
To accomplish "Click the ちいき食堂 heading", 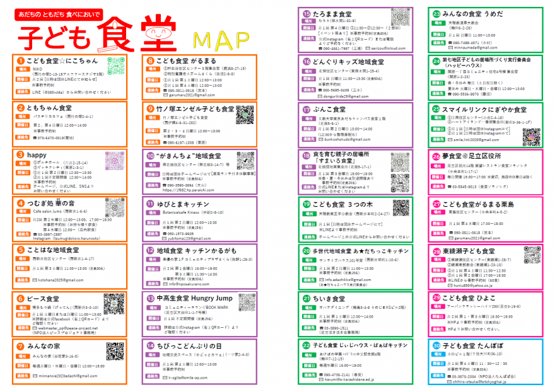I will pos(329,299).
